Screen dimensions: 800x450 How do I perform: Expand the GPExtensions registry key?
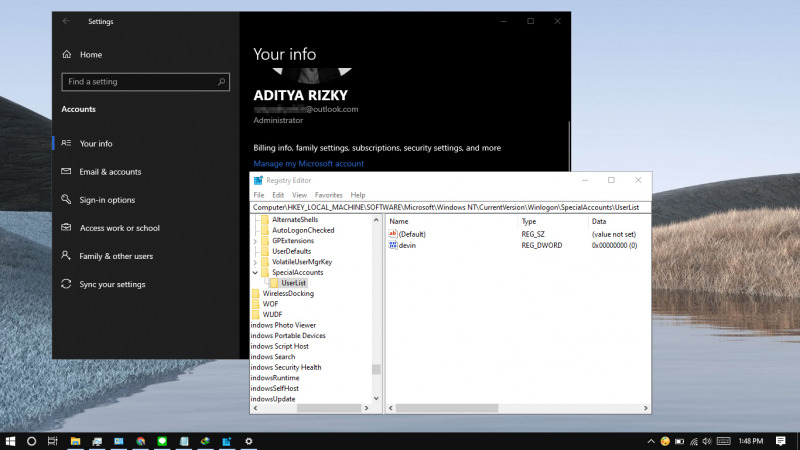pos(255,241)
